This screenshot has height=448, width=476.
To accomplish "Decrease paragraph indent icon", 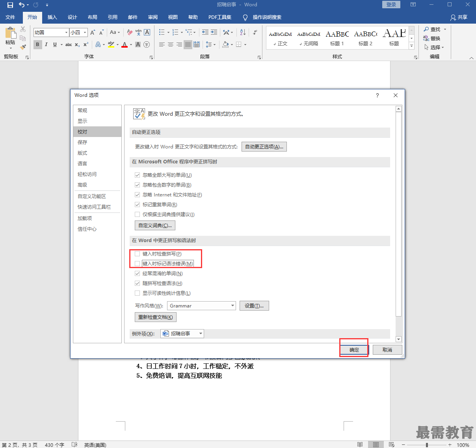I will click(x=205, y=32).
